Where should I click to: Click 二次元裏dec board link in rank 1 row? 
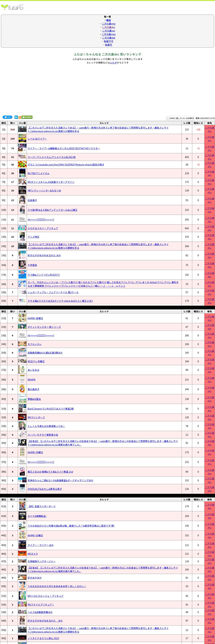coord(210,130)
